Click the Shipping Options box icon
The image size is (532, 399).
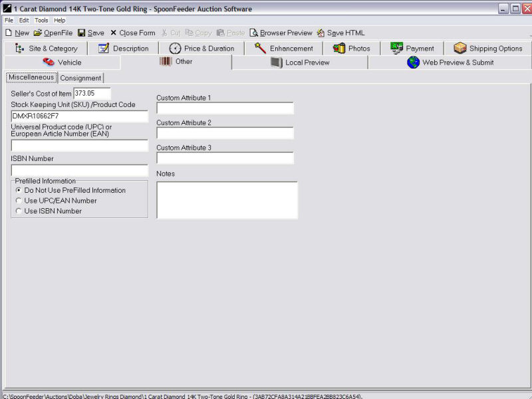[460, 48]
